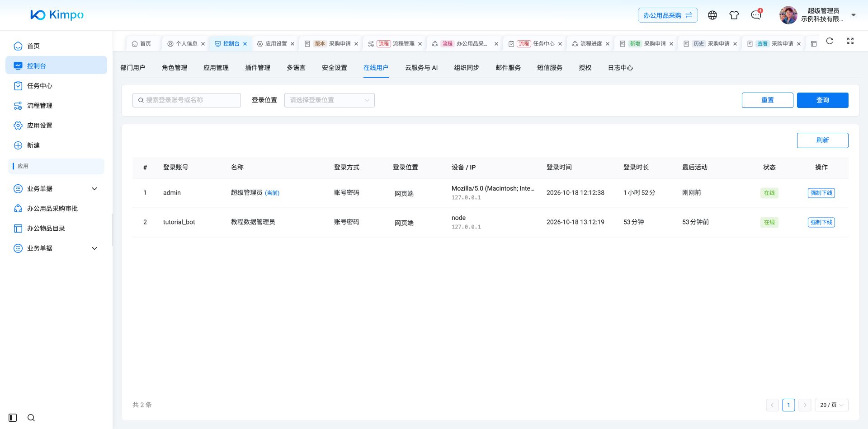Click the user avatar picture
This screenshot has height=429, width=868.
point(788,15)
